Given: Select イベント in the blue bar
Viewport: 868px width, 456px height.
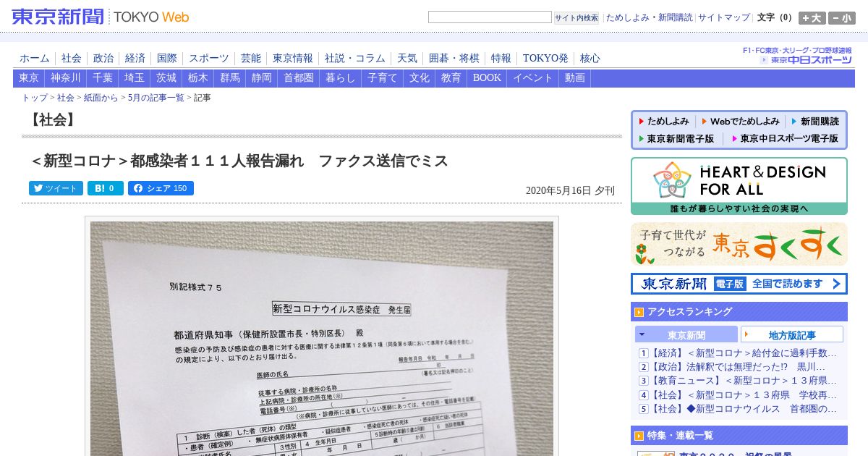Looking at the screenshot, I should coord(533,78).
